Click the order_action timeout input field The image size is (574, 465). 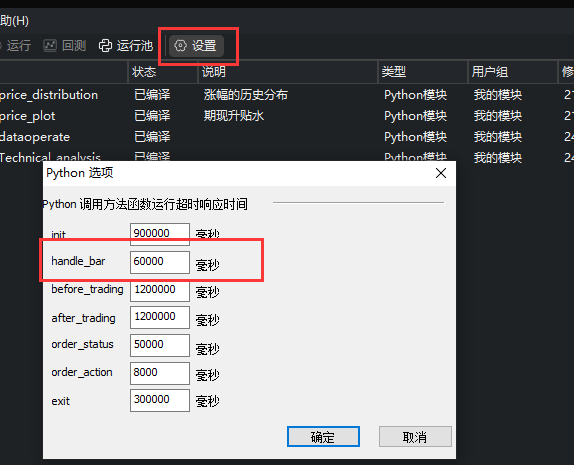(160, 373)
